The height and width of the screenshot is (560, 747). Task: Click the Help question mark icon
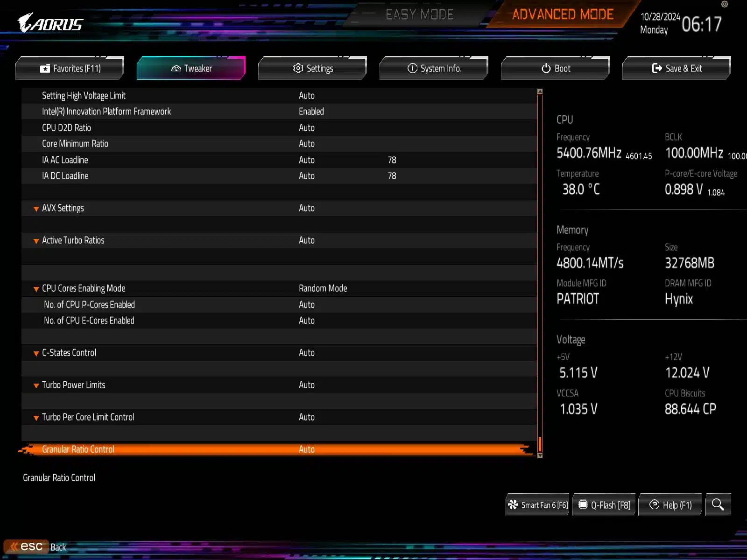[x=655, y=504]
